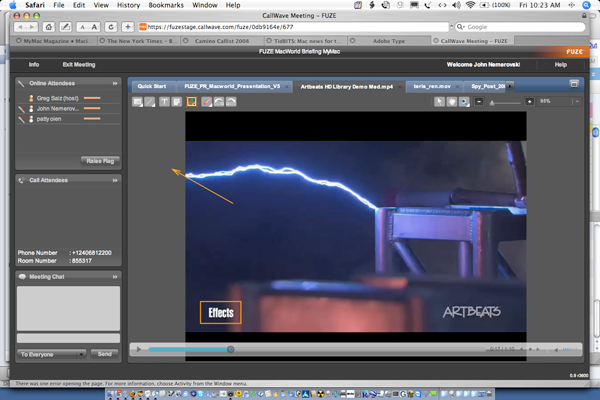600x400 pixels.
Task: Click the zoom out minus button
Action: [x=480, y=102]
